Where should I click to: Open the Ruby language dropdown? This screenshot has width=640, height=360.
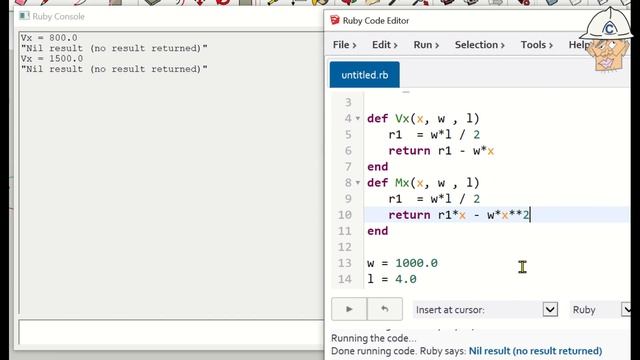(x=627, y=309)
